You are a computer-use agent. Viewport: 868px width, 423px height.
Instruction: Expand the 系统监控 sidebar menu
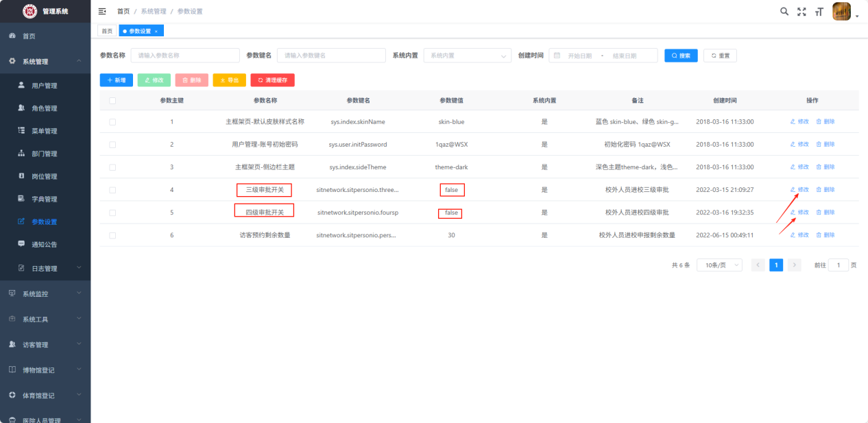tap(45, 294)
